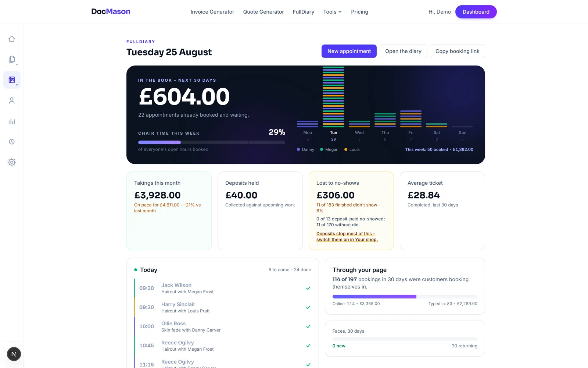Click the £604.00 booked total
The width and height of the screenshot is (588, 368).
point(184,96)
